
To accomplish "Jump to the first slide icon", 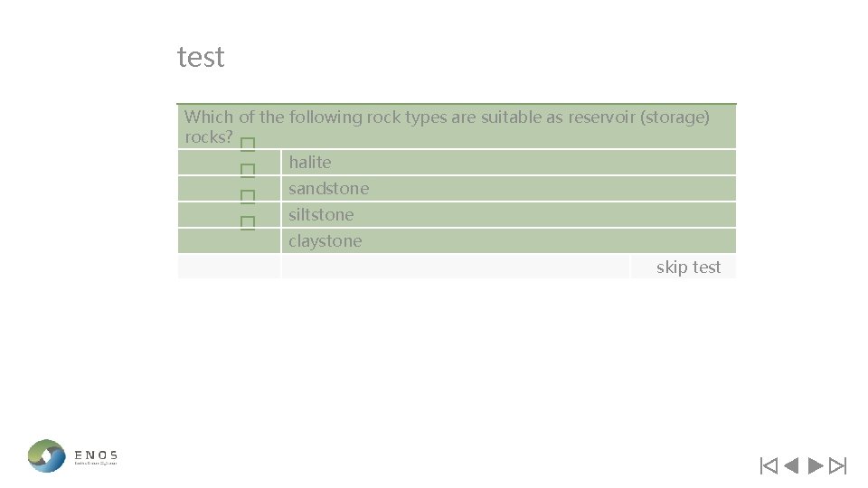I will click(x=769, y=466).
